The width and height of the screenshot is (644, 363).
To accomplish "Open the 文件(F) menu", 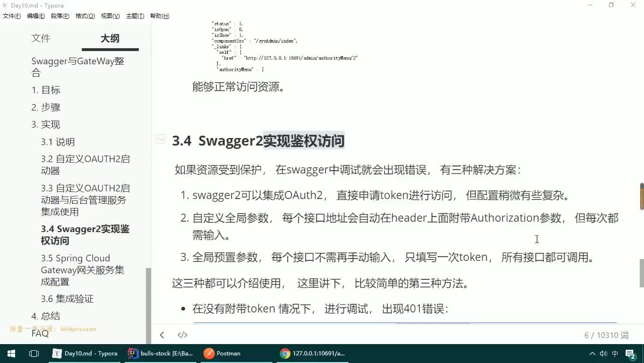I will coord(12,16).
